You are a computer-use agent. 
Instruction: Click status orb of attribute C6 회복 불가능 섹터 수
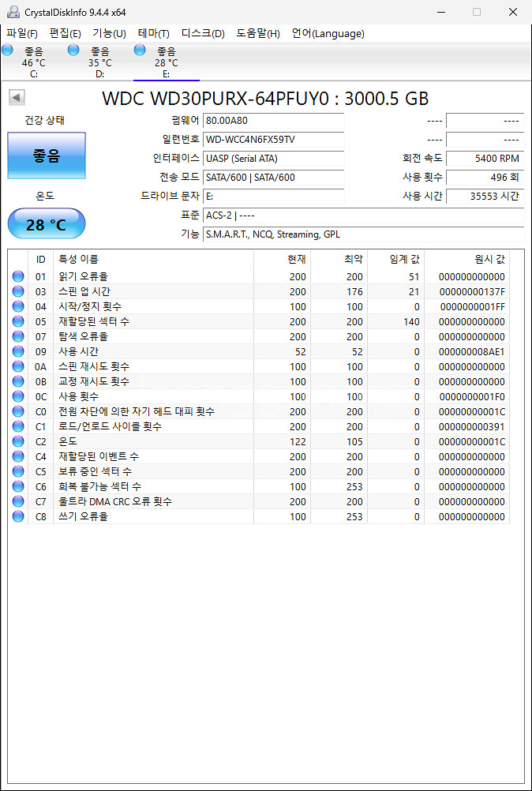tap(18, 487)
